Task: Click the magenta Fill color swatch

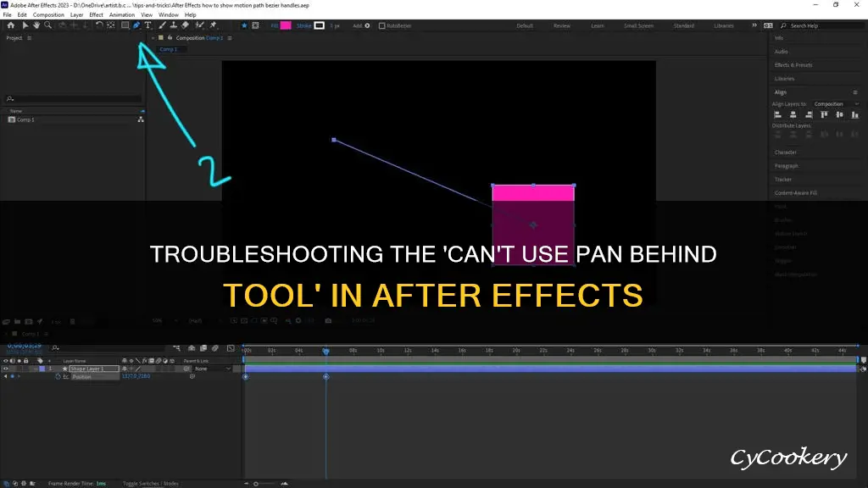Action: pyautogui.click(x=286, y=25)
